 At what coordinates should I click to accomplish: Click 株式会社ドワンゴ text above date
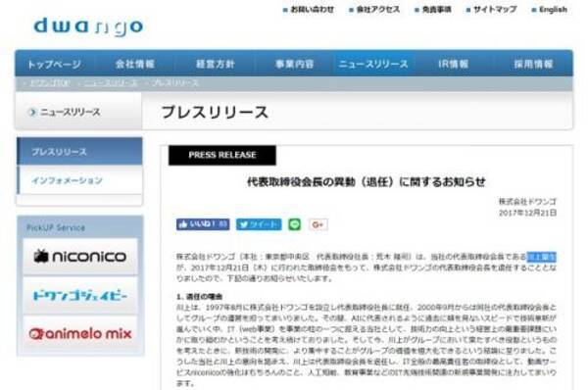pyautogui.click(x=527, y=202)
